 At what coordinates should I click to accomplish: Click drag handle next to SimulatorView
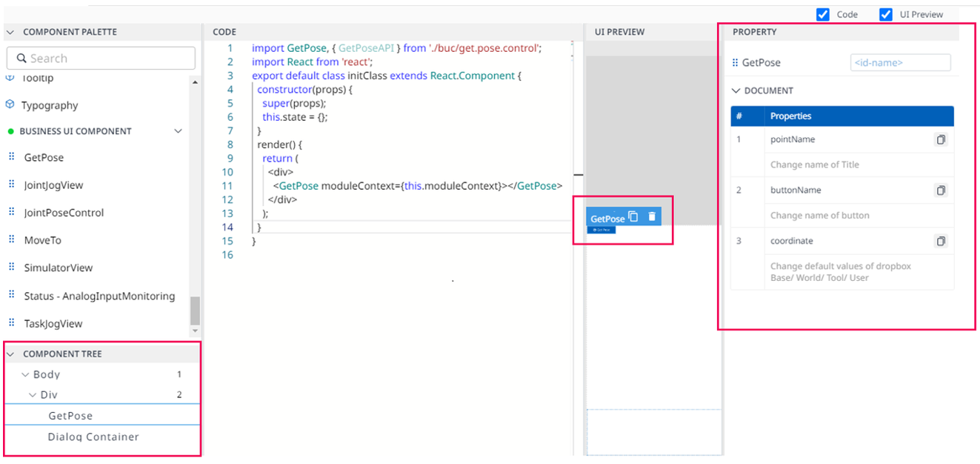[x=11, y=267]
